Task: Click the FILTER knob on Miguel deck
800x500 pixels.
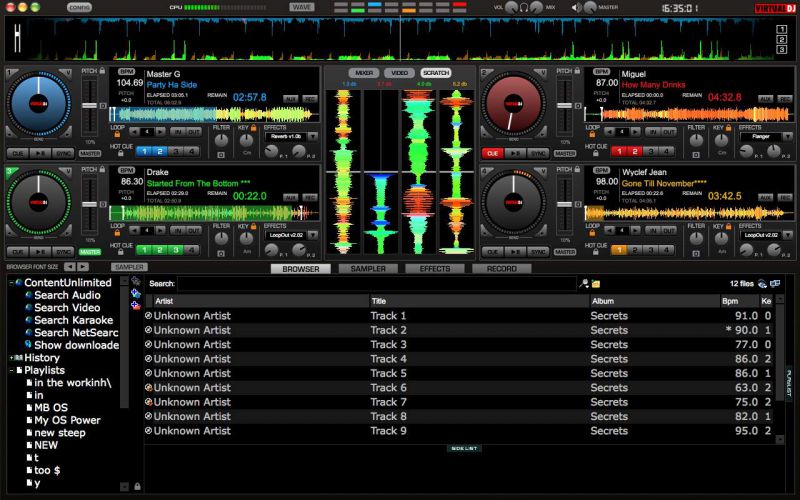Action: pos(696,140)
